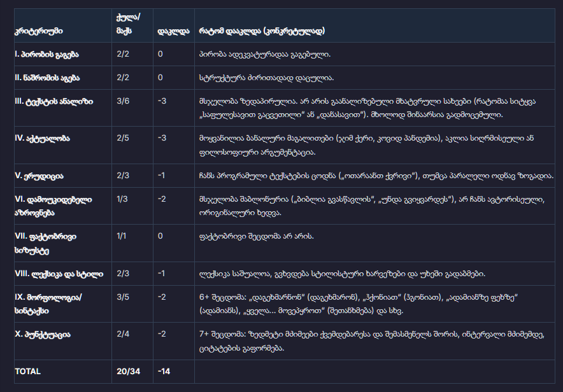Select criterion "VII. ფაქტობრივი სიზუსტე"
The image size is (563, 392).
[45, 242]
